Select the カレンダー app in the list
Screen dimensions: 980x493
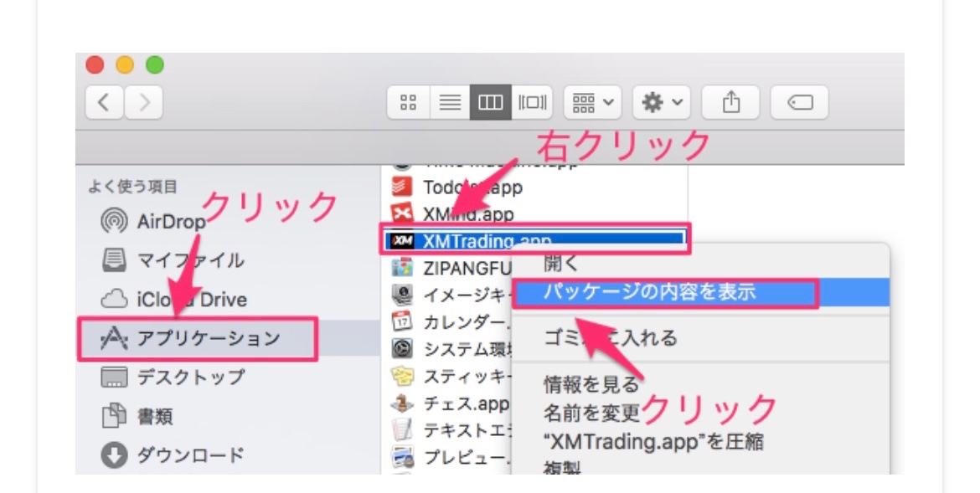tap(467, 321)
